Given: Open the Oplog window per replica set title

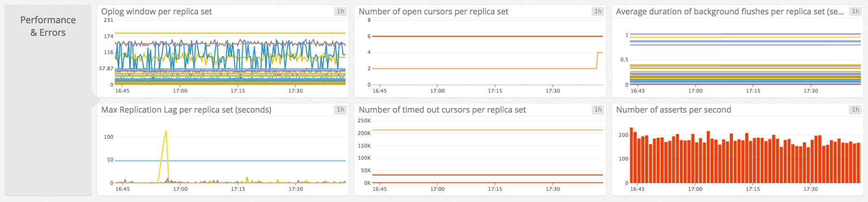Looking at the screenshot, I should pos(157,12).
